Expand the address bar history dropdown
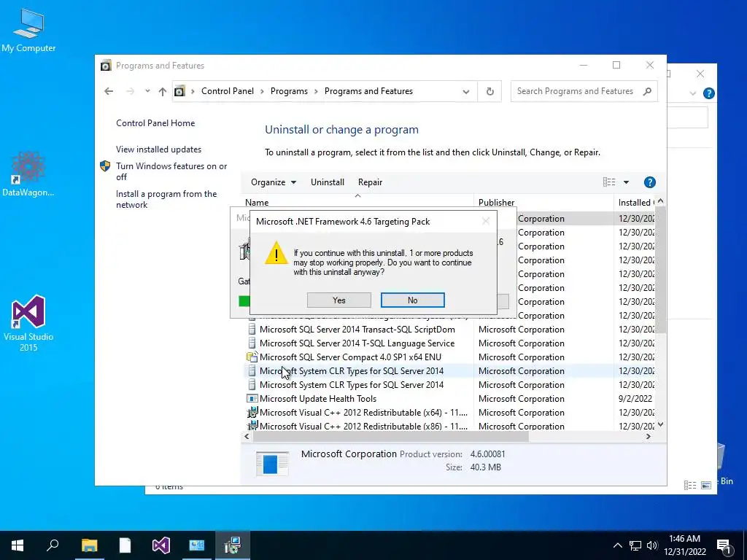Screen dimensions: 747x560 (x=466, y=91)
